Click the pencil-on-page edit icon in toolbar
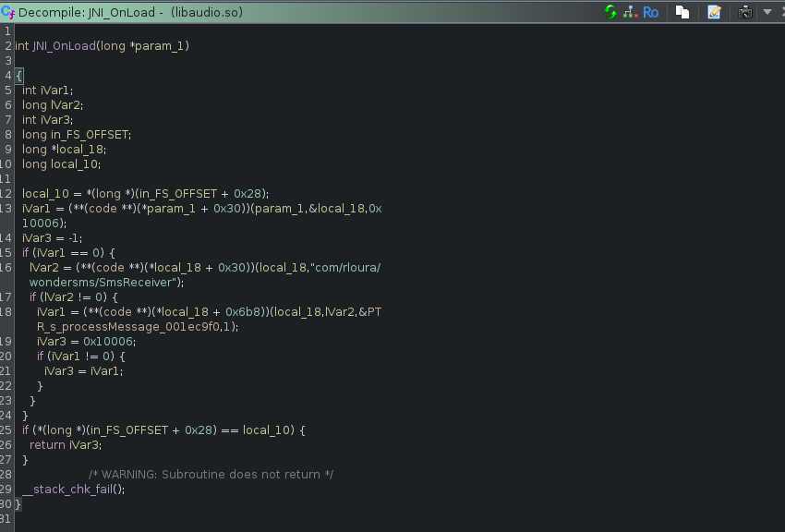Image resolution: width=785 pixels, height=532 pixels. tap(715, 12)
